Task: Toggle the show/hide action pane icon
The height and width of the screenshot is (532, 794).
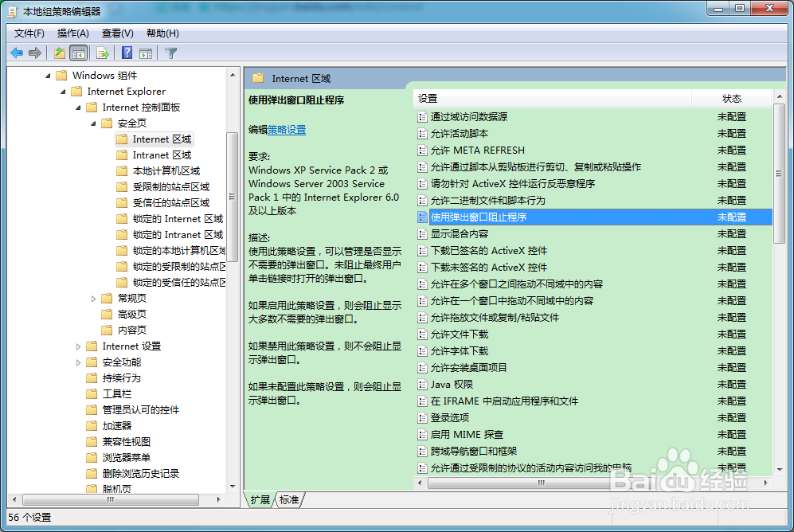Action: pyautogui.click(x=146, y=53)
